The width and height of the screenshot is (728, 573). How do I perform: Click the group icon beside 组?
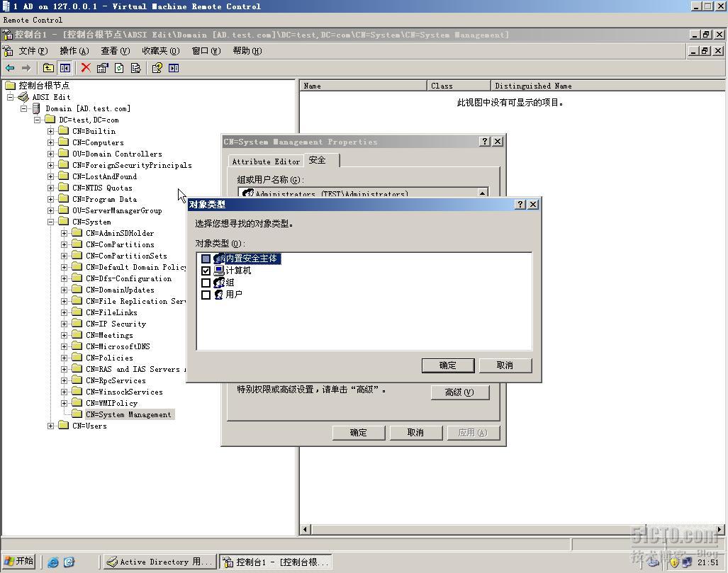(x=219, y=283)
